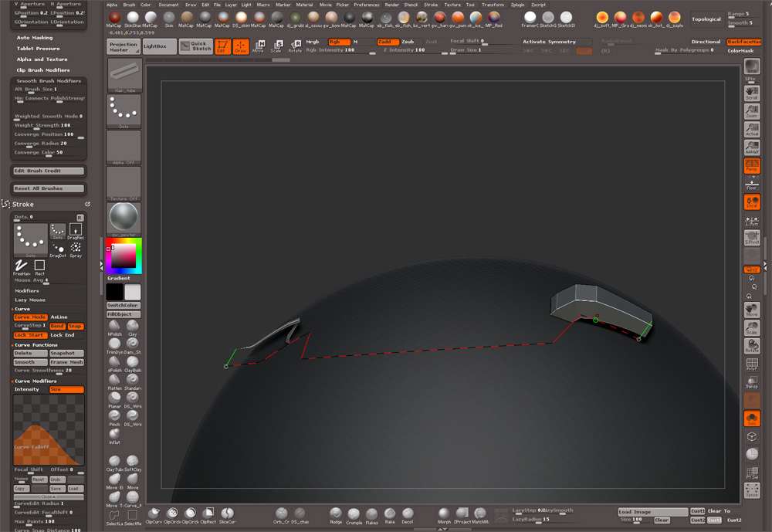
Task: Click the Floor grid icon
Action: pyautogui.click(x=751, y=184)
